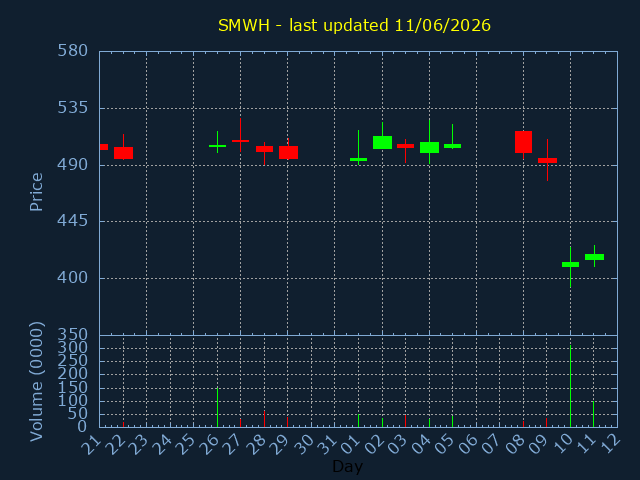Screen dimensions: 640x480
Task: Select the green candlestick for day 11
Action: pyautogui.click(x=594, y=257)
